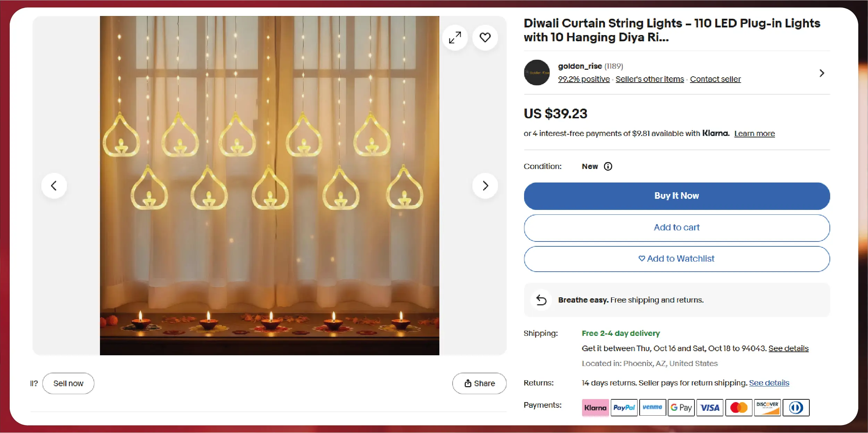Expand seller details chevron arrow
The image size is (868, 433).
click(x=821, y=73)
